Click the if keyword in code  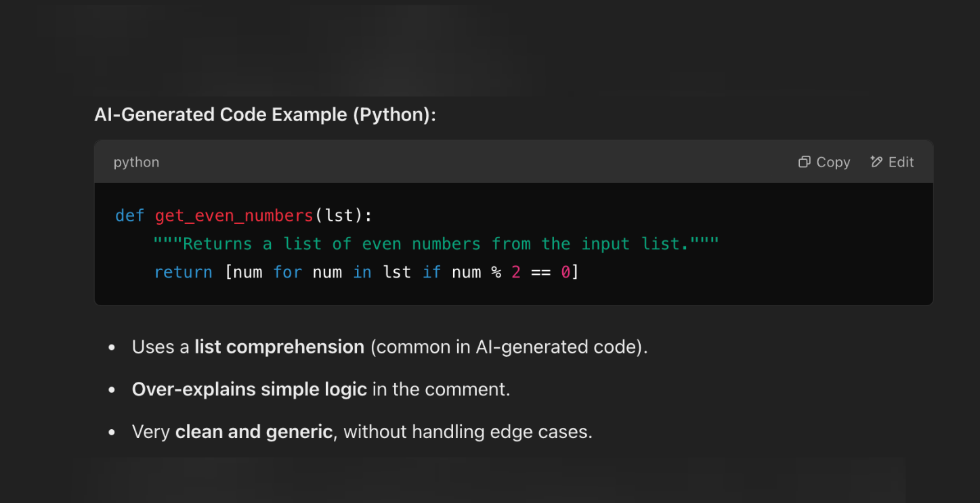pyautogui.click(x=431, y=272)
